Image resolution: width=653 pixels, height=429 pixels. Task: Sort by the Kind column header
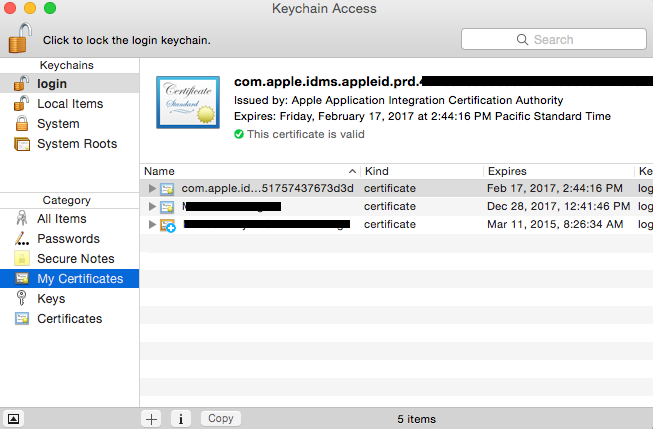click(422, 171)
